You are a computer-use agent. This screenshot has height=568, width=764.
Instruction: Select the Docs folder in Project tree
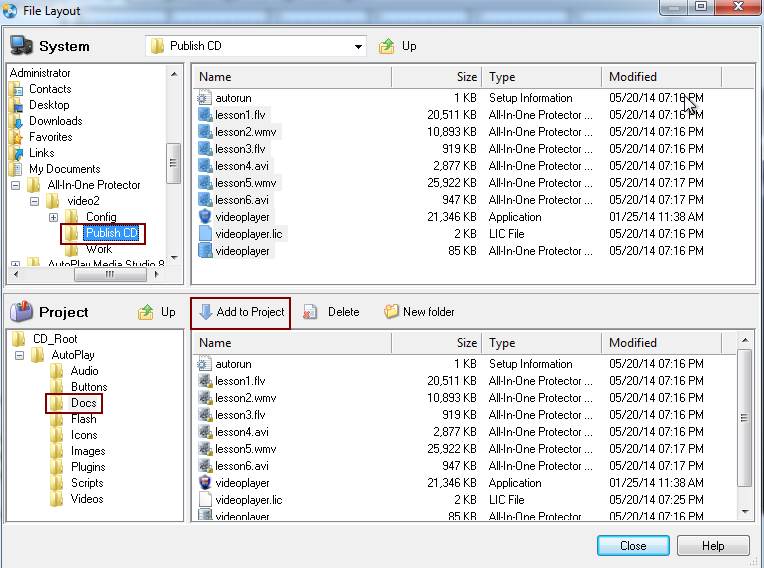coord(83,403)
